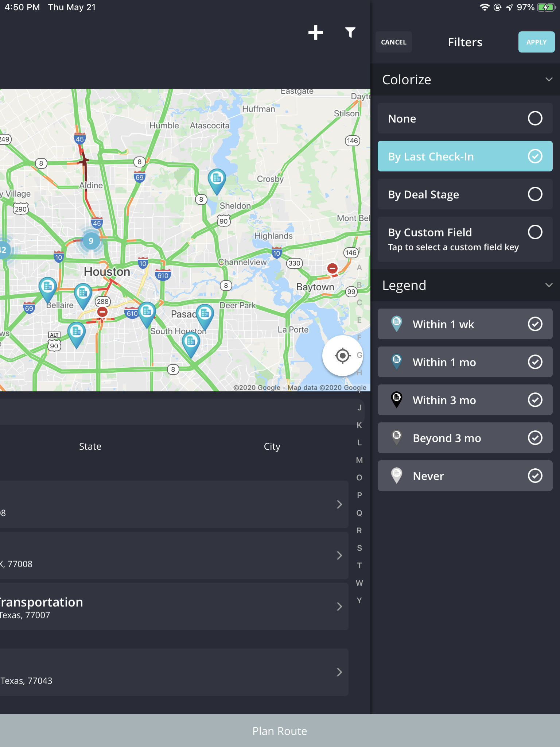Select the building pin near Pasadena
The width and height of the screenshot is (560, 747).
(x=205, y=317)
